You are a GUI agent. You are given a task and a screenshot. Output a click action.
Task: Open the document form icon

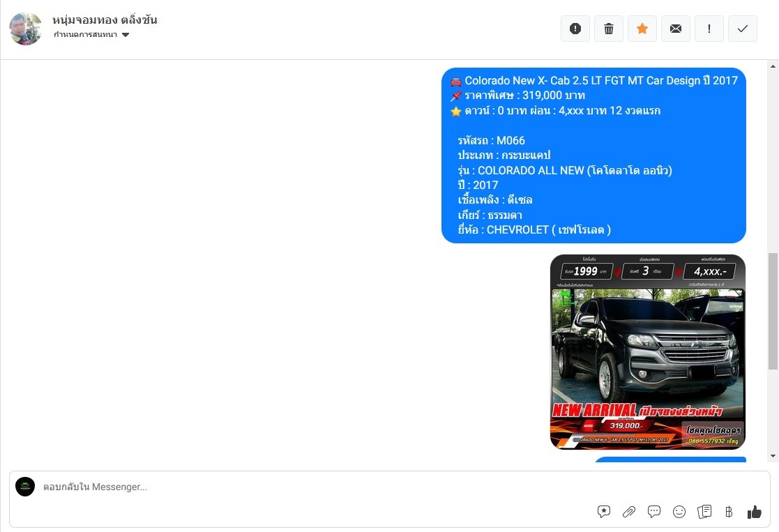704,512
